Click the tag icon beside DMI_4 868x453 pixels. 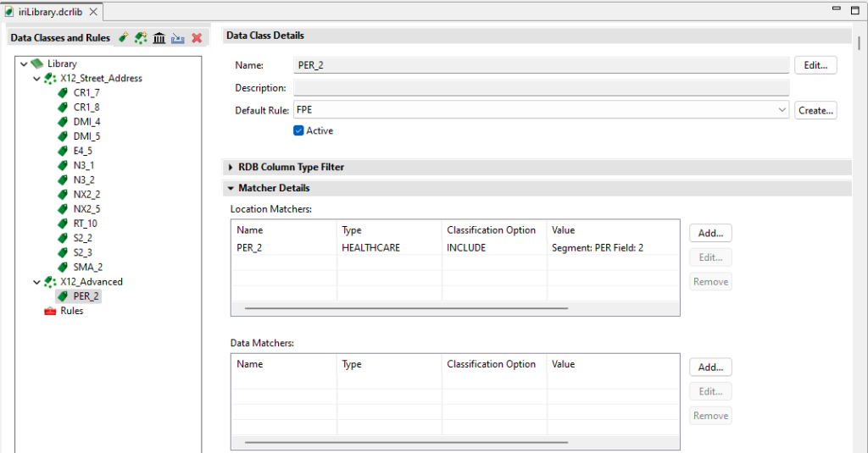tap(63, 122)
